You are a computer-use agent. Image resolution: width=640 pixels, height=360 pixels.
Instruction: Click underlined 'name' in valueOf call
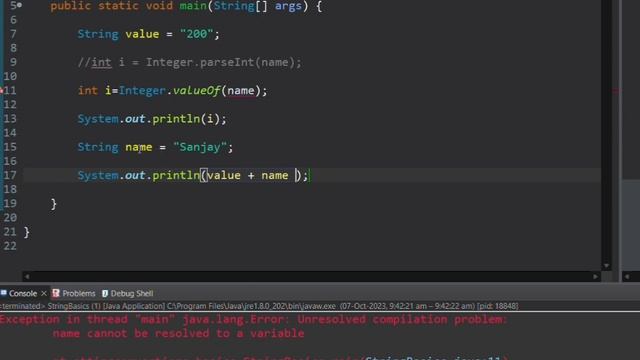click(x=241, y=91)
